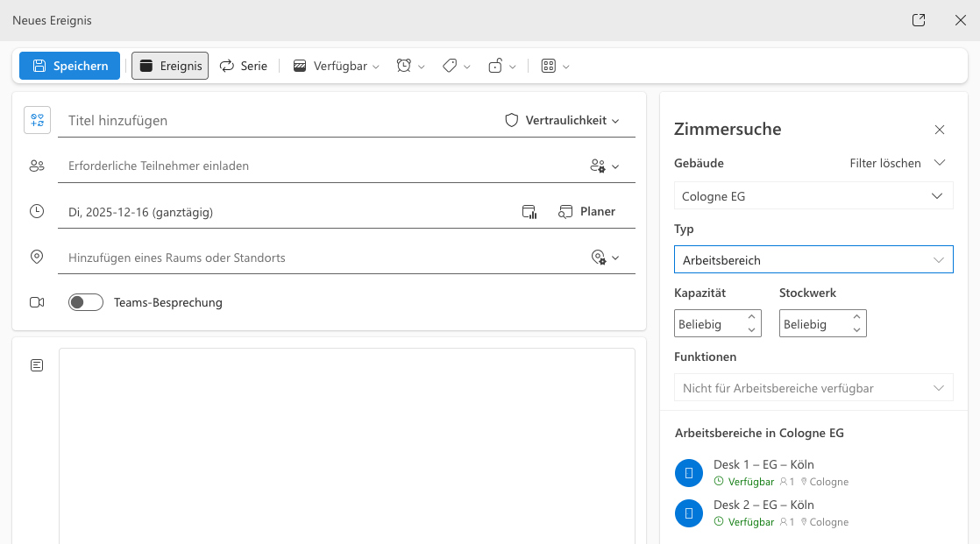Switch to Serie recurrence mode
The image size is (980, 544).
click(x=244, y=66)
